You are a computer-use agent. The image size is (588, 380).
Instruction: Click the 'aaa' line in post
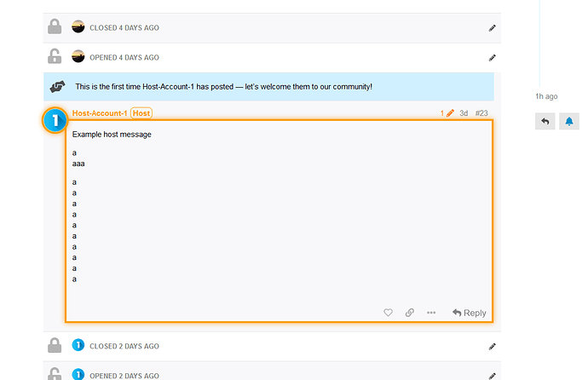78,164
